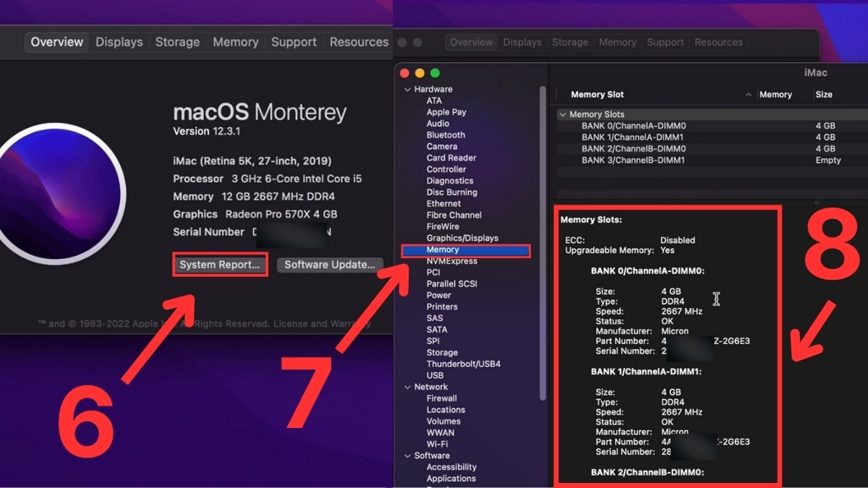Collapse the Network section in sidebar
This screenshot has width=868, height=488.
[x=407, y=388]
